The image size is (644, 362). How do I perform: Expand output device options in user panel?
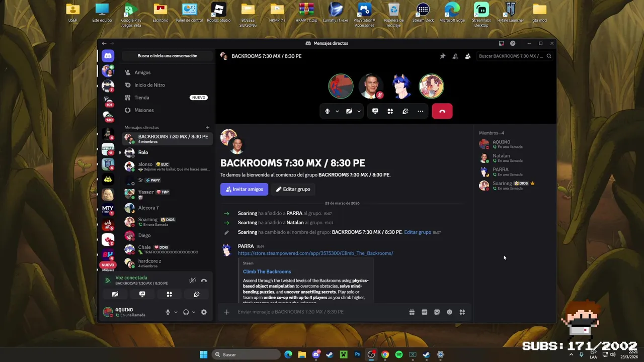point(194,312)
